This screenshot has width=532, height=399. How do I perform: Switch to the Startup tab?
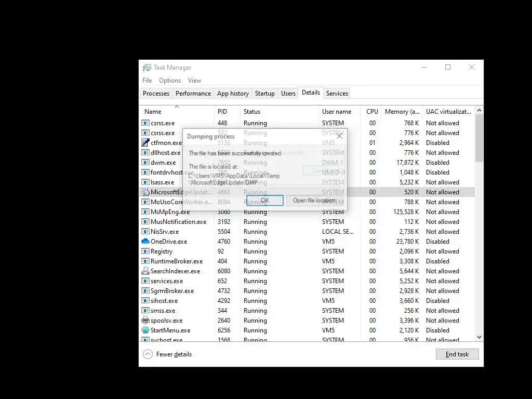264,94
